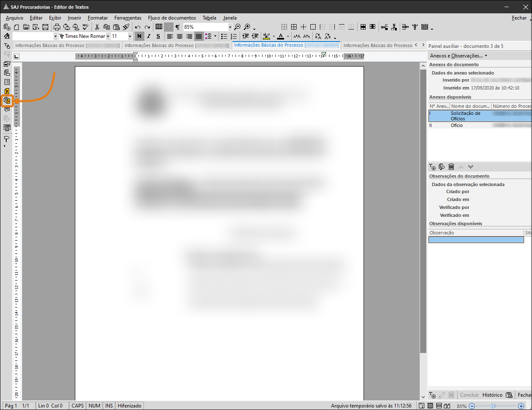Click the print icon in the toolbar
This screenshot has width=532, height=410.
[57, 27]
